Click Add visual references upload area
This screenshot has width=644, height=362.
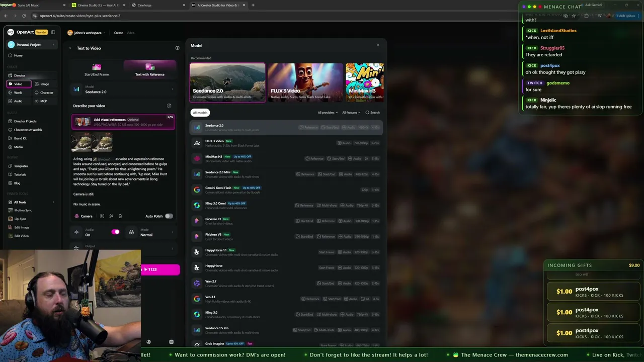(x=123, y=122)
